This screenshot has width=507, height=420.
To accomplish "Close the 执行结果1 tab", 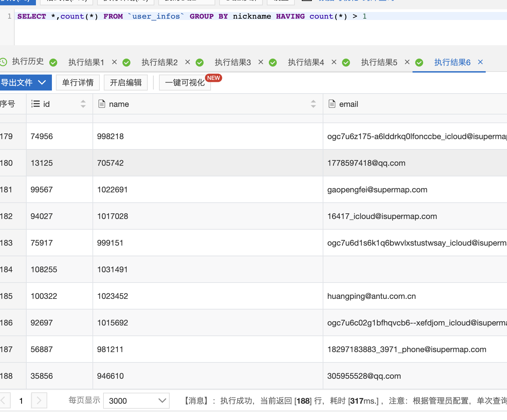I will pos(114,62).
